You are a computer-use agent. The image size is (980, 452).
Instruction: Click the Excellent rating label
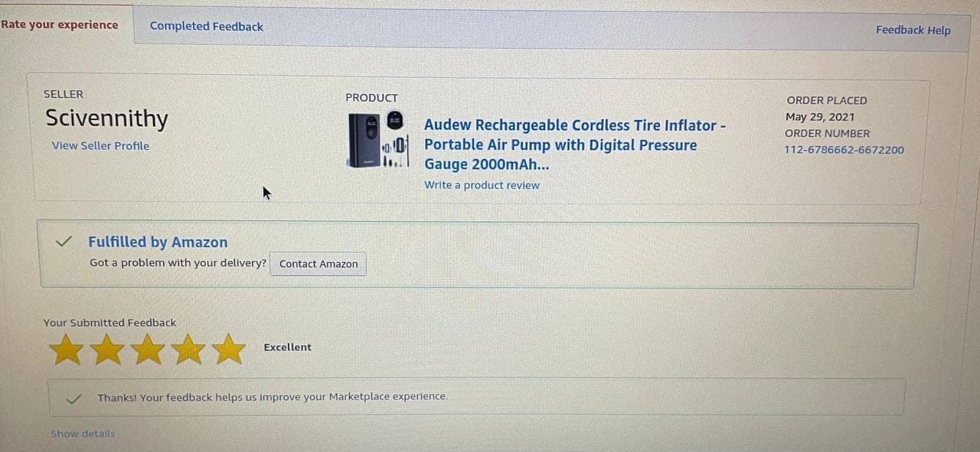point(287,347)
